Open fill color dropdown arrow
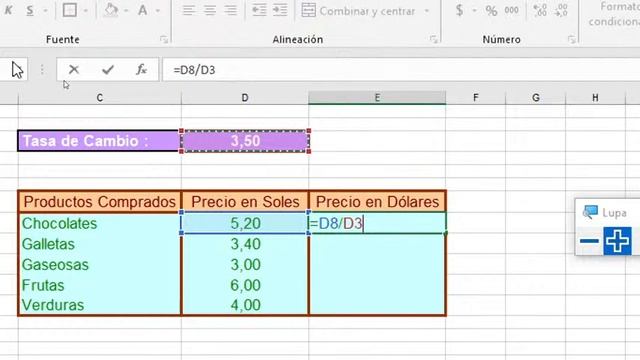The height and width of the screenshot is (360, 640). coord(127,10)
